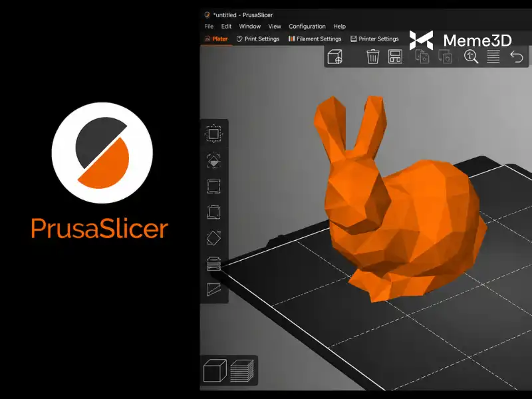The height and width of the screenshot is (399, 532).
Task: Open the Help menu
Action: coord(339,27)
